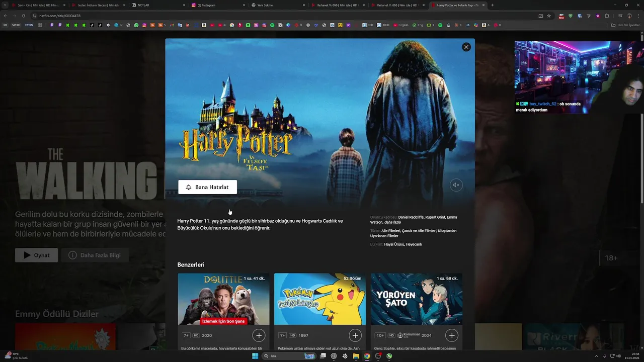The height and width of the screenshot is (362, 644).
Task: Open the apps grid bookmark icon
Action: click(40, 25)
